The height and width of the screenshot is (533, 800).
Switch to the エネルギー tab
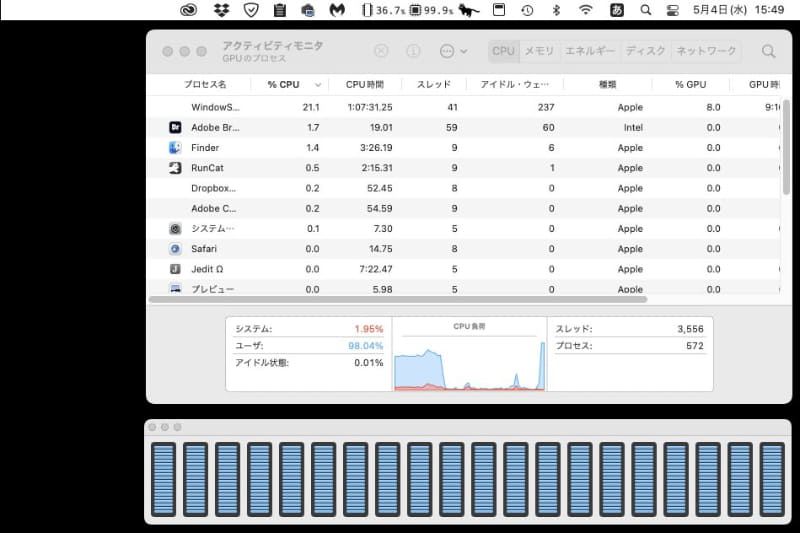coord(590,51)
